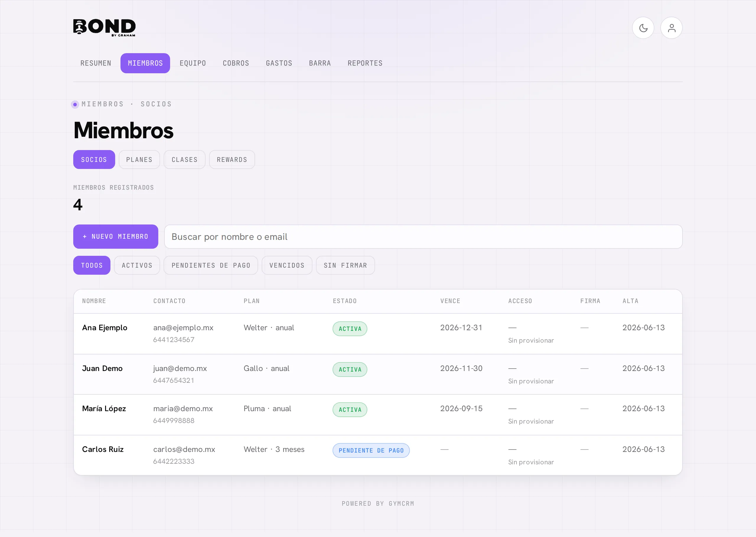Click the plan Pluma · anual
756x537 pixels.
[268, 409]
